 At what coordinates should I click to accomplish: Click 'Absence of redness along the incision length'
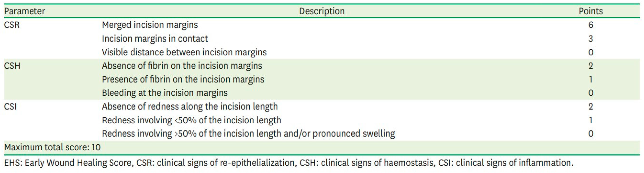189,106
